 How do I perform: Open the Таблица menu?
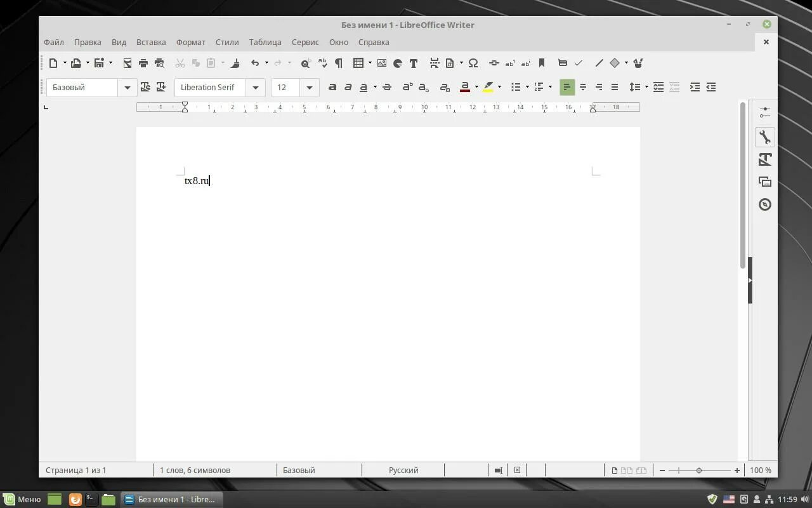[265, 42]
